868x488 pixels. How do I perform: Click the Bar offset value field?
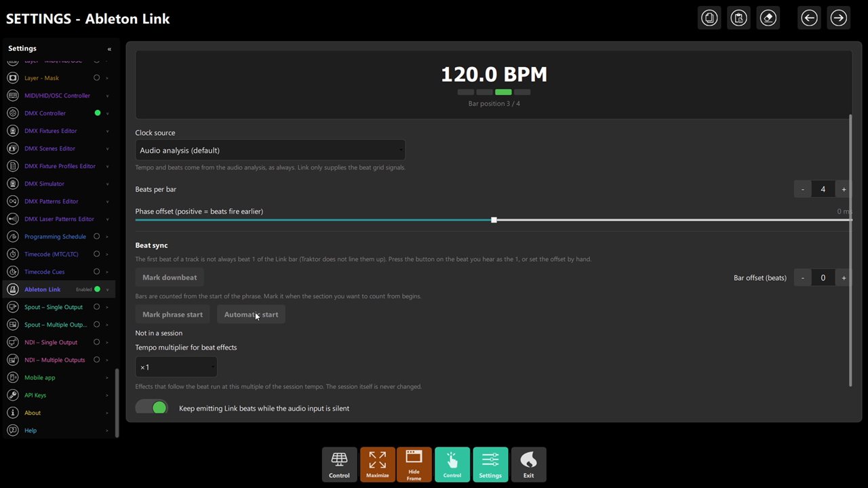823,277
